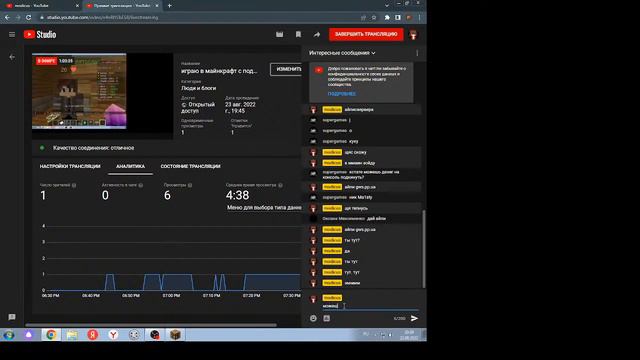
Task: Click the browser address bar URL
Action: tap(102, 18)
